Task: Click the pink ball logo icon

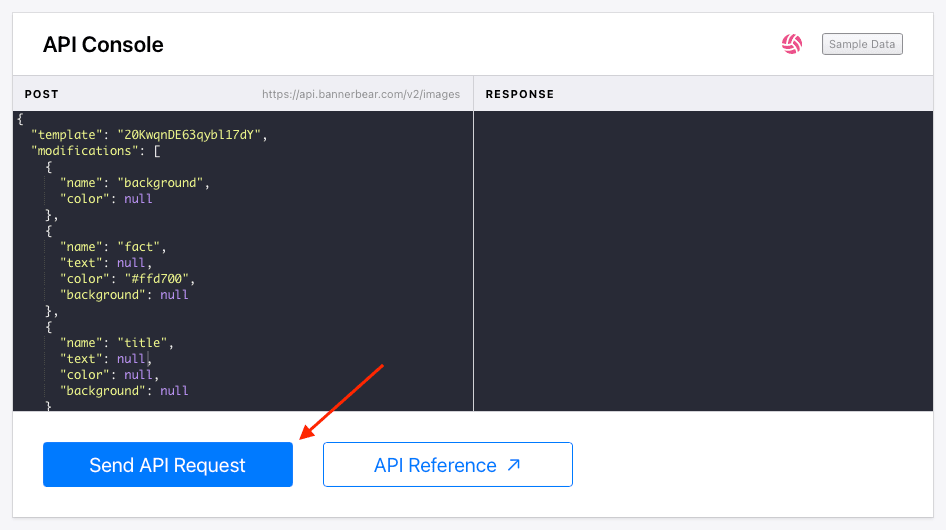Action: coord(792,44)
